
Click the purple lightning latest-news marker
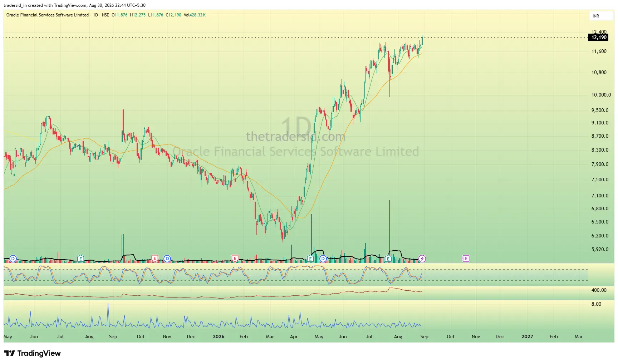click(422, 259)
